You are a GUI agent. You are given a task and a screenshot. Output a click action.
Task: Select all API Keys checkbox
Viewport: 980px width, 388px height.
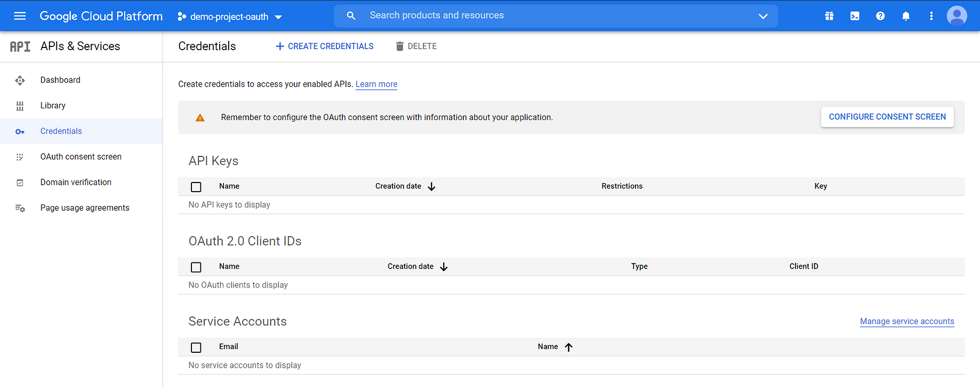coord(196,187)
